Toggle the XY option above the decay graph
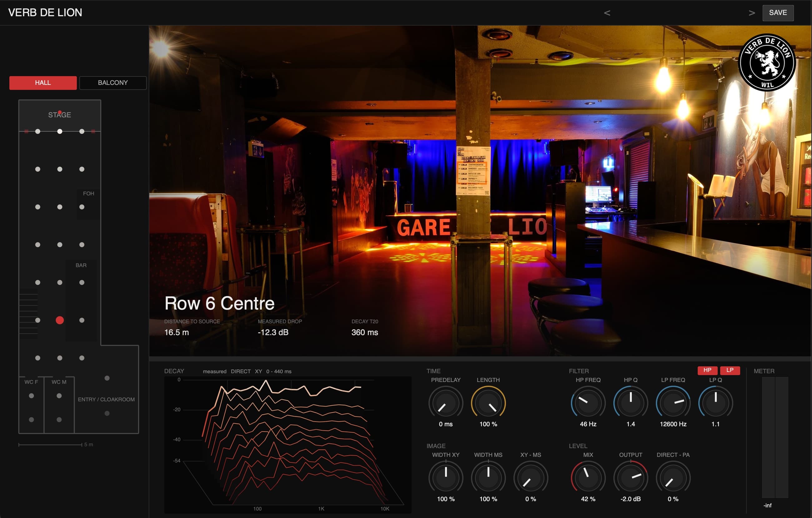812x518 pixels. point(258,371)
